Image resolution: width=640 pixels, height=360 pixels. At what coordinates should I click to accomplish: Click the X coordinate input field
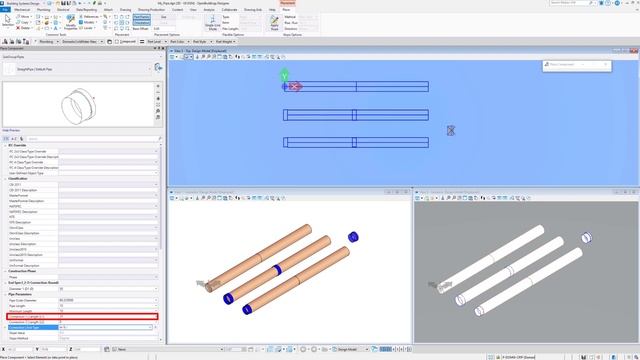[x=20, y=349]
